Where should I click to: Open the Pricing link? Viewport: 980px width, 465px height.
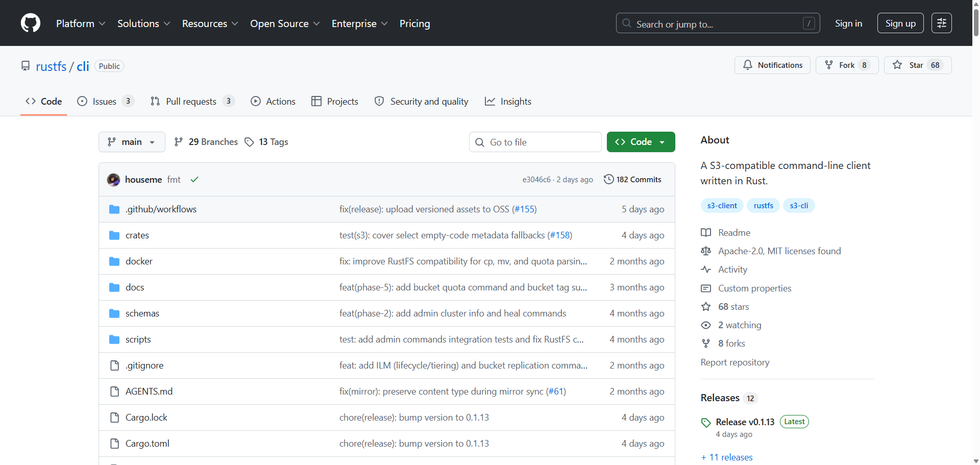[x=415, y=23]
